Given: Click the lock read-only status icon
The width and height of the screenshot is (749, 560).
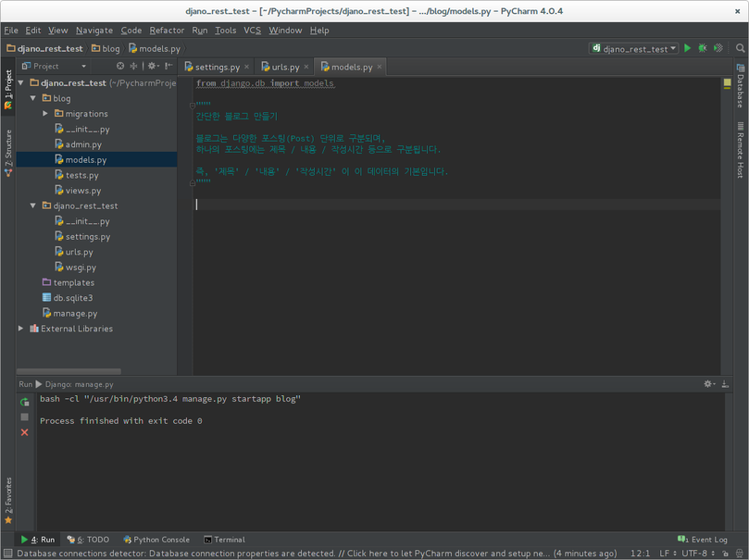Looking at the screenshot, I should click(725, 554).
